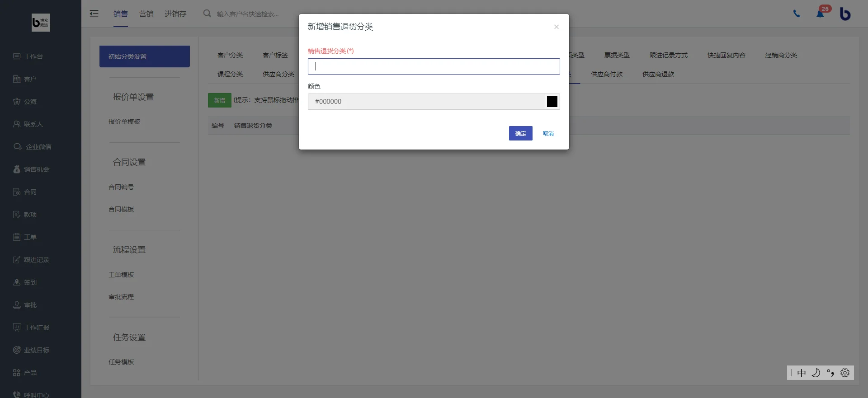Open 审批流程 settings link
868x398 pixels.
tap(121, 297)
